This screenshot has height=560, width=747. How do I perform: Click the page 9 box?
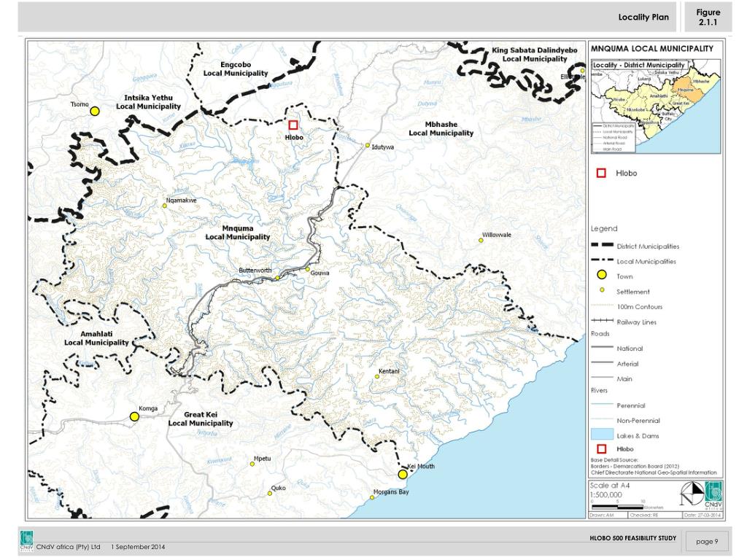[707, 542]
